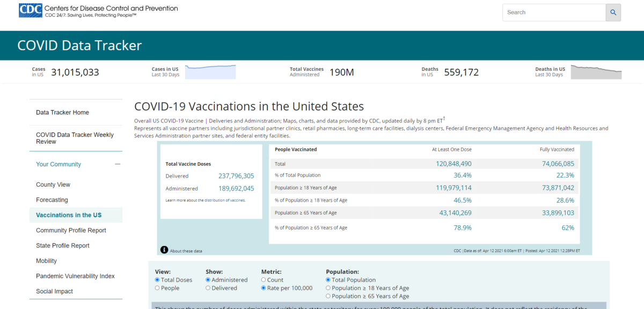Collapse the Your Community section
Viewport: 644px width, 309px height.
click(118, 164)
